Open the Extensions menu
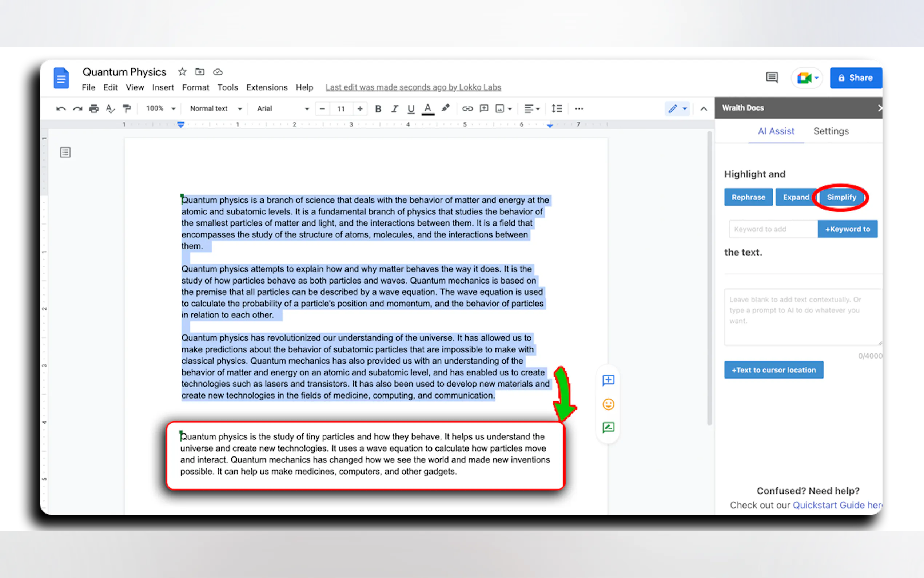Screen dimensions: 924x578 pyautogui.click(x=267, y=88)
